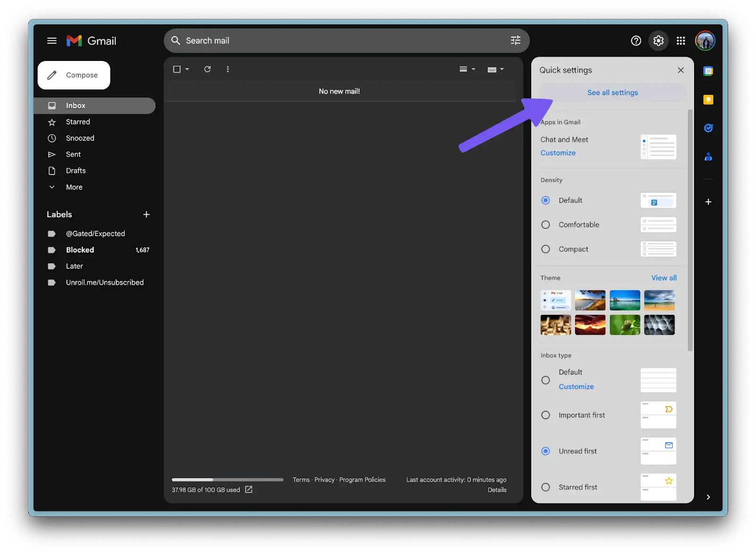Open the Blocked label
This screenshot has height=554, width=756.
click(x=94, y=250)
